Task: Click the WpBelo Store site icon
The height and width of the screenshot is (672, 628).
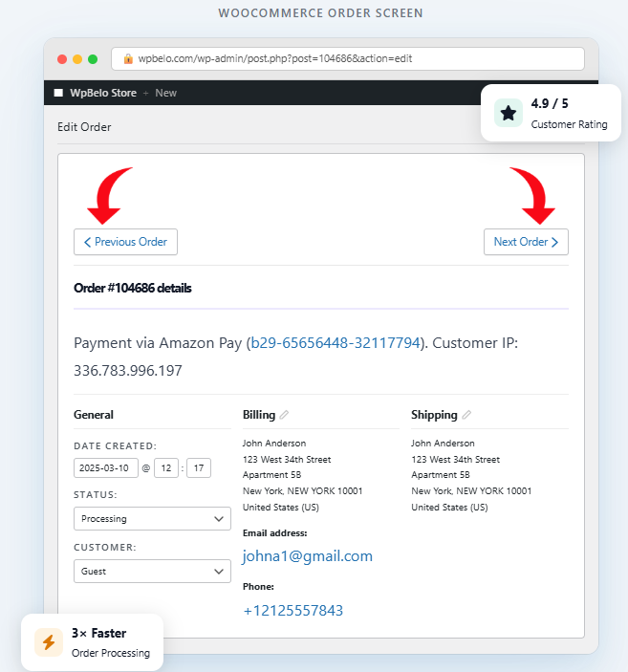Action: click(59, 93)
